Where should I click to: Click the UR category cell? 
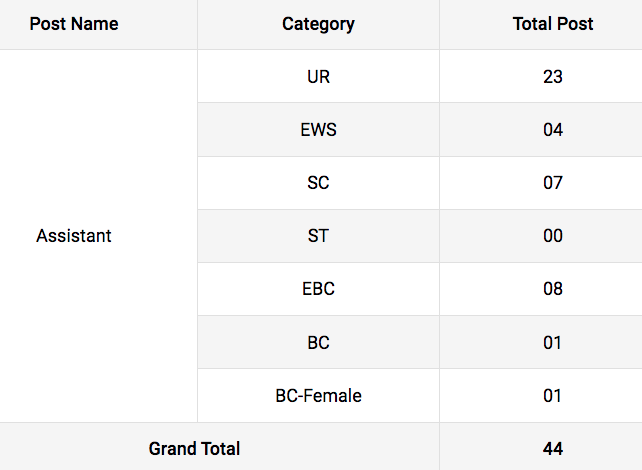coord(318,77)
